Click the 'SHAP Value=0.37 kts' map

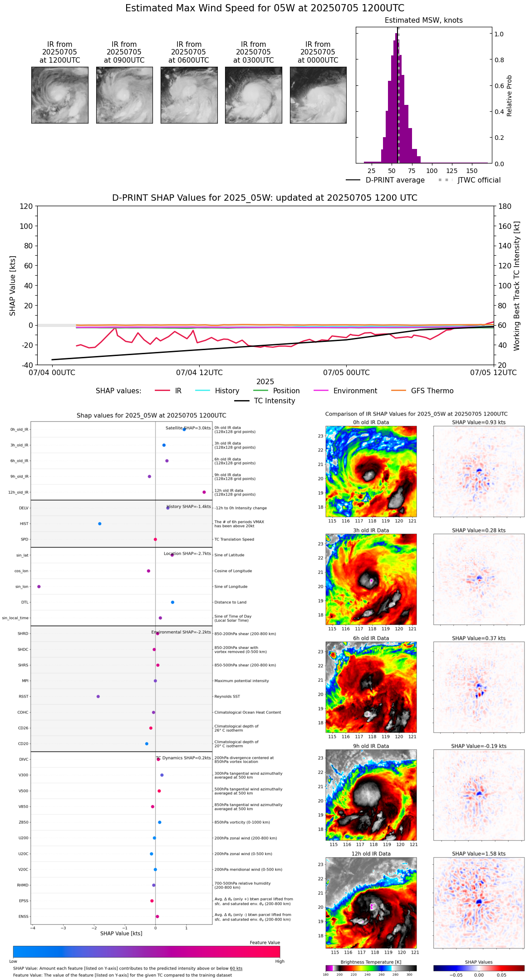tap(479, 687)
